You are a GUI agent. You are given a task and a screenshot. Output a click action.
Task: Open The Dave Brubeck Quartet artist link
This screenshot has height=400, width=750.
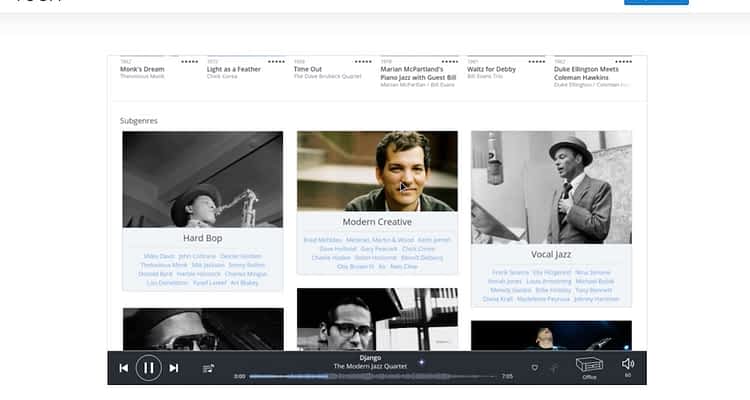(x=328, y=77)
